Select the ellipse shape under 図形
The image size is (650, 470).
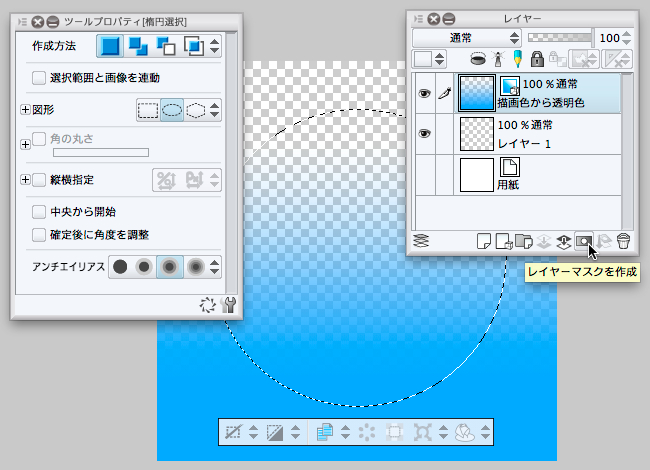click(x=172, y=110)
